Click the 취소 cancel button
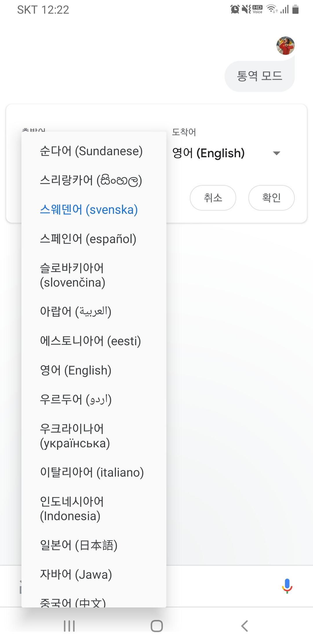Viewport: 313px width, 644px height. coord(213,198)
